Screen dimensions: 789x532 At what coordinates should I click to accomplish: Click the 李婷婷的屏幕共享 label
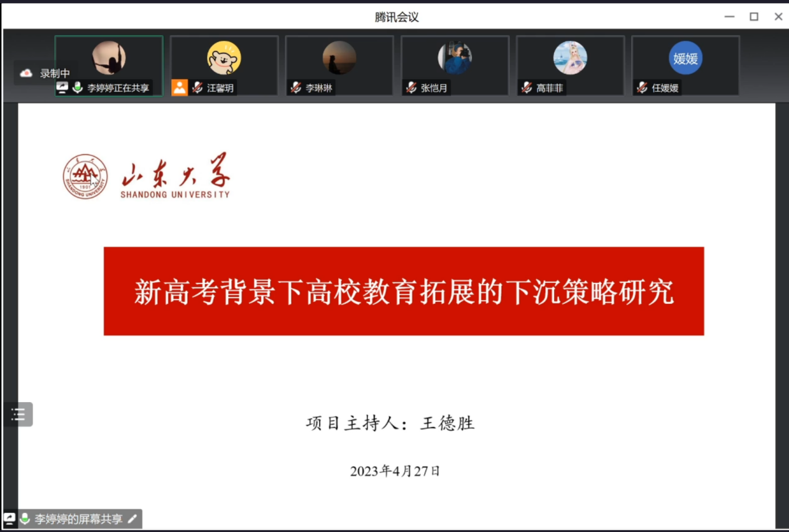click(x=78, y=519)
